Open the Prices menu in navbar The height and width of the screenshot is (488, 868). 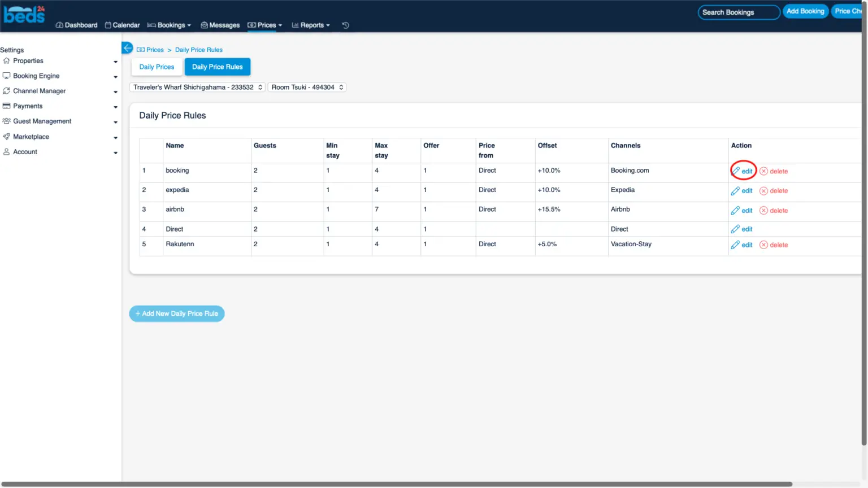point(264,25)
